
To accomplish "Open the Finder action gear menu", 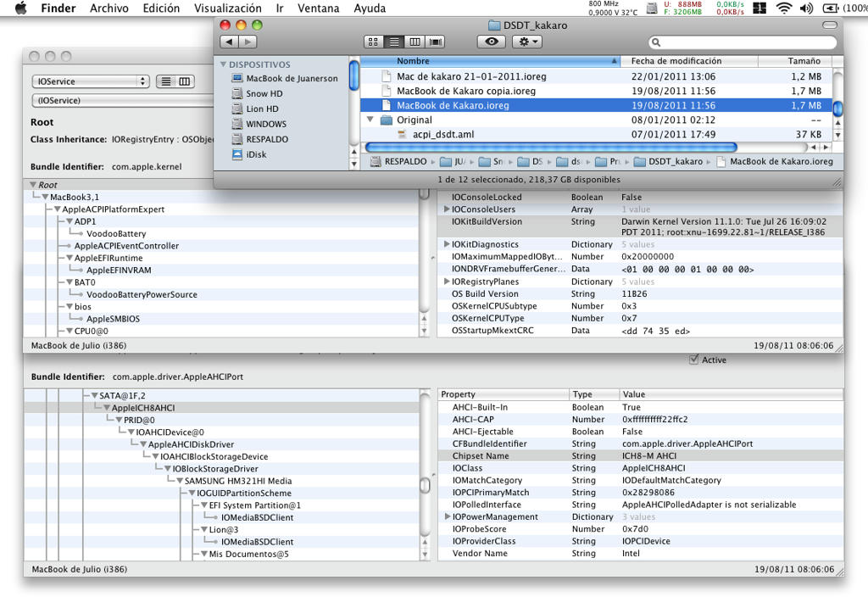I will [527, 42].
